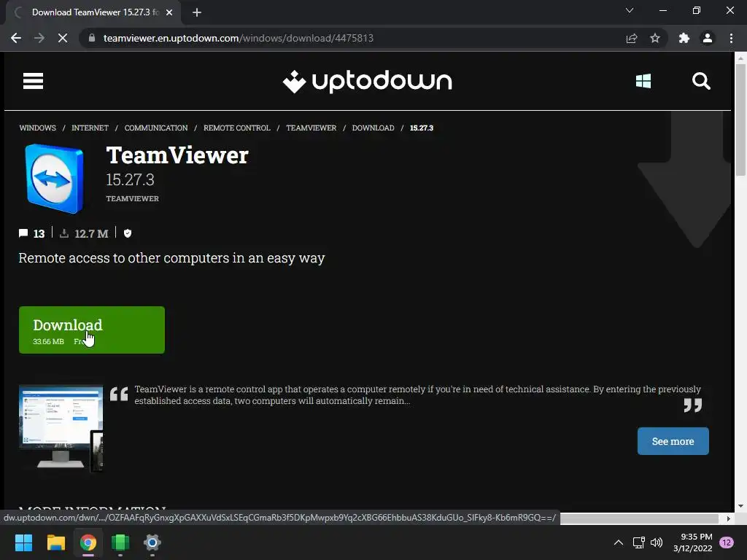Click the vertical page scrollbar
Image resolution: width=747 pixels, height=560 pixels.
(x=740, y=119)
